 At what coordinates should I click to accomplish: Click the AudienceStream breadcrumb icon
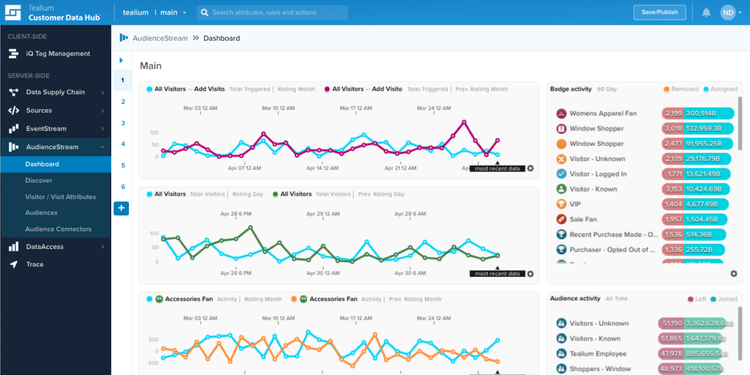(123, 38)
